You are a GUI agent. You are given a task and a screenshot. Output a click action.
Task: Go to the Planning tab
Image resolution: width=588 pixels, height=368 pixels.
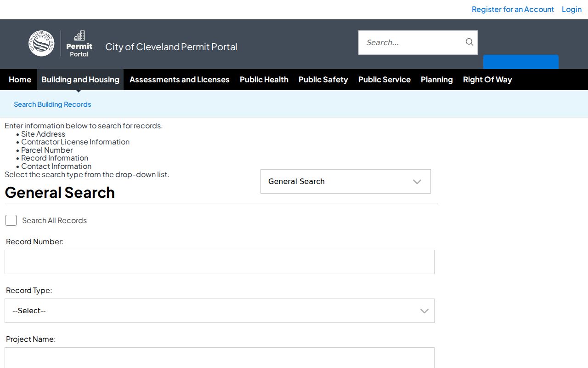coord(437,80)
